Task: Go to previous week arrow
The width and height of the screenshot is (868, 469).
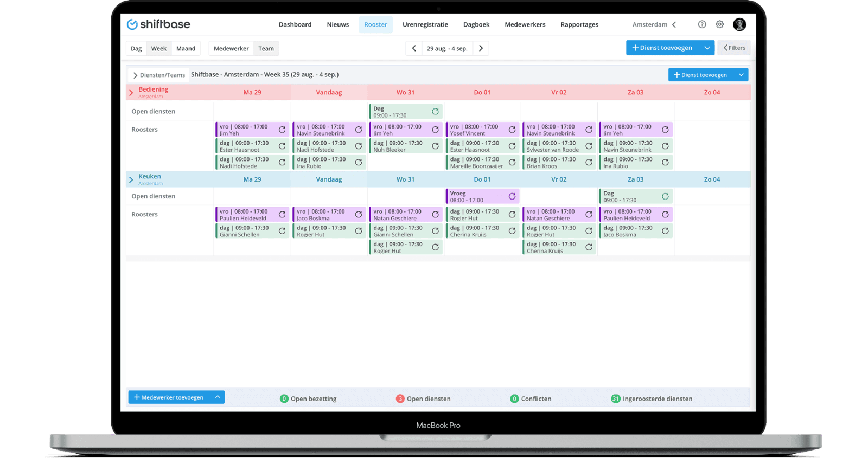Action: click(414, 48)
